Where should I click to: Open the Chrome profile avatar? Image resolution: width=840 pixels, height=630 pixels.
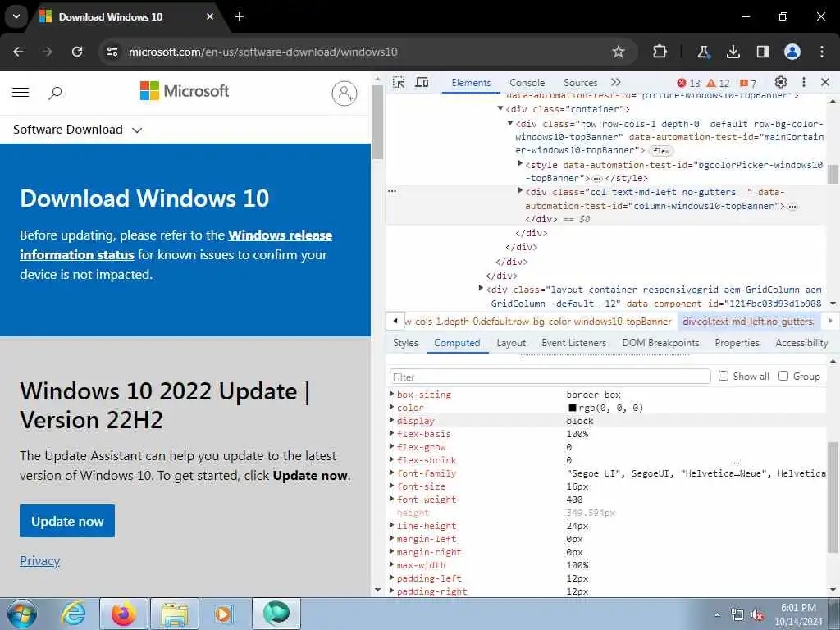pos(792,52)
